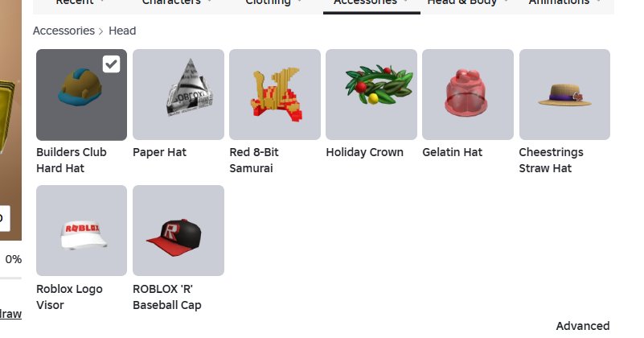Equip the Roblox Logo Visor
Screen dimensions: 644x338
click(x=81, y=230)
